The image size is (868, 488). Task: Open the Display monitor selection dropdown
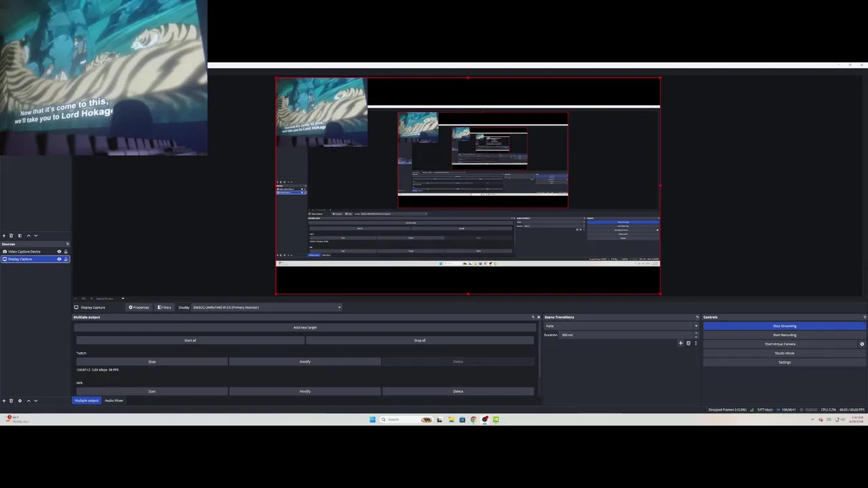[267, 307]
